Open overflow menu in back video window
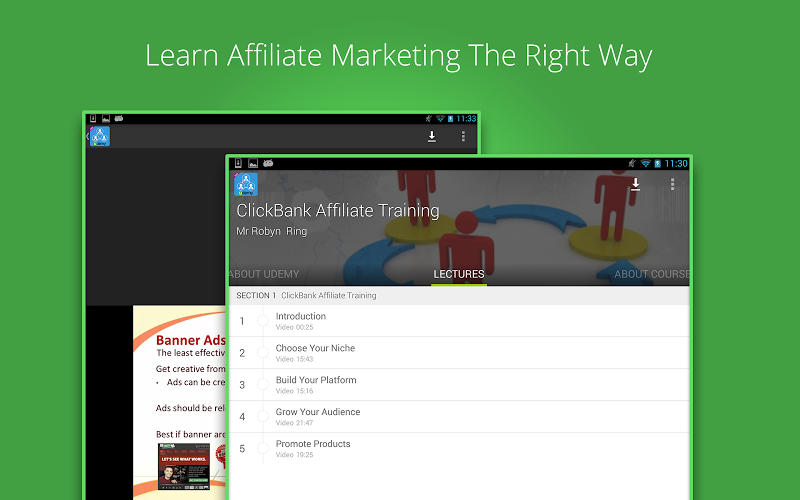 [x=463, y=136]
